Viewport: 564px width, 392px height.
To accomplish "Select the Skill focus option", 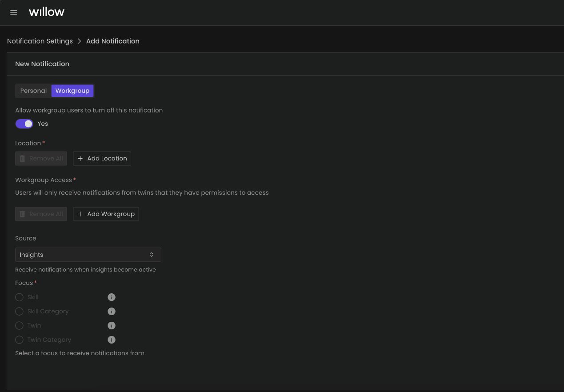I will click(x=19, y=297).
